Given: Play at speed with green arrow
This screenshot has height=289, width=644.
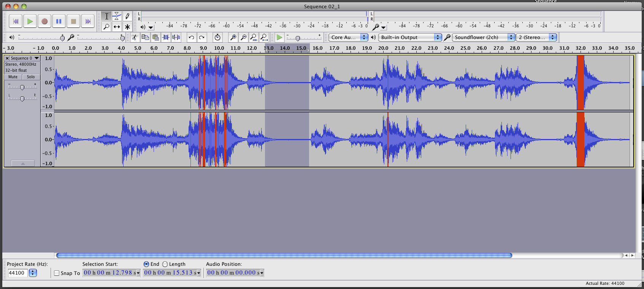Looking at the screenshot, I should pos(279,37).
